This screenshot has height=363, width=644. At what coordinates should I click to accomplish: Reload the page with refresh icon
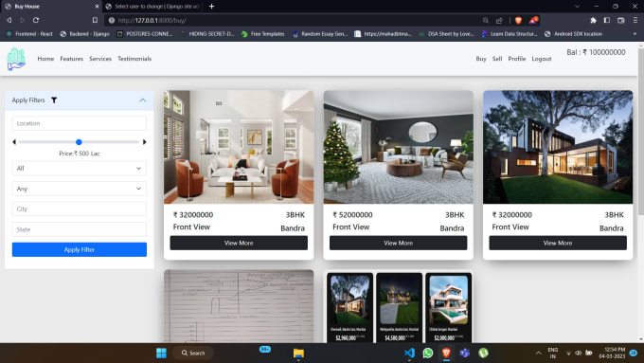[x=36, y=20]
